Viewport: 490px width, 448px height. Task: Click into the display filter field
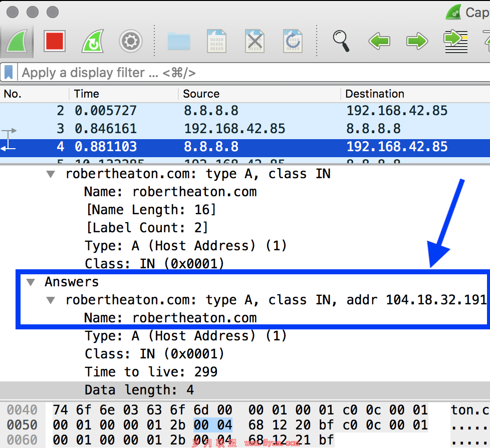(254, 73)
